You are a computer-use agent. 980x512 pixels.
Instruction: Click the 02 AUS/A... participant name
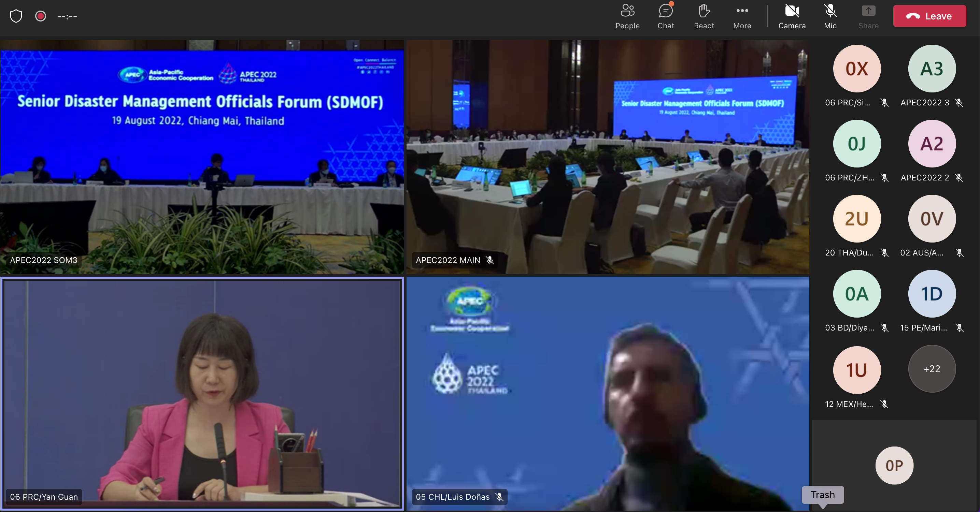coord(921,253)
